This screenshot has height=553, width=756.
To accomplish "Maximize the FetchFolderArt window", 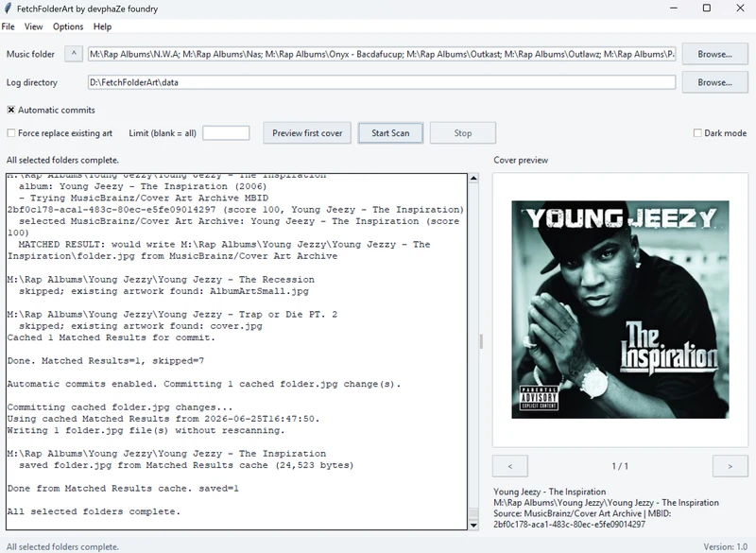I will 707,9.
